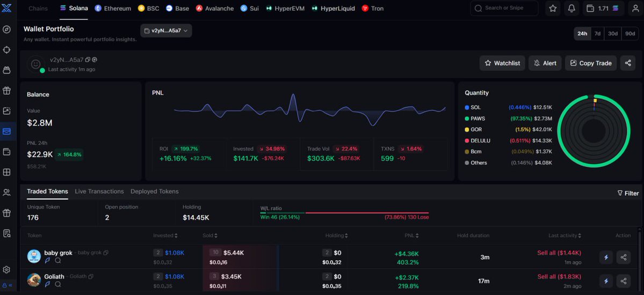Click the copy-trade image icon in sidebar
644x295 pixels.
click(x=6, y=111)
